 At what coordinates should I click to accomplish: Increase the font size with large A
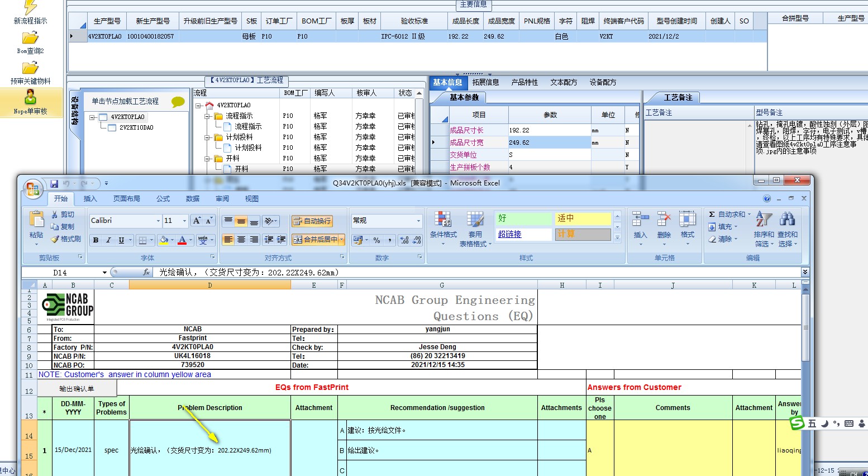(197, 221)
